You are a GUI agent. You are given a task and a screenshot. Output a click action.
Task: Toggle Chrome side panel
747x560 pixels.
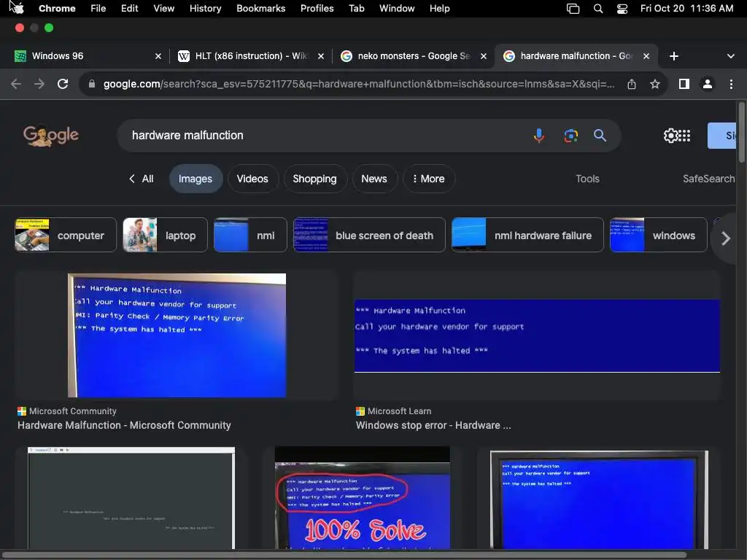[684, 85]
